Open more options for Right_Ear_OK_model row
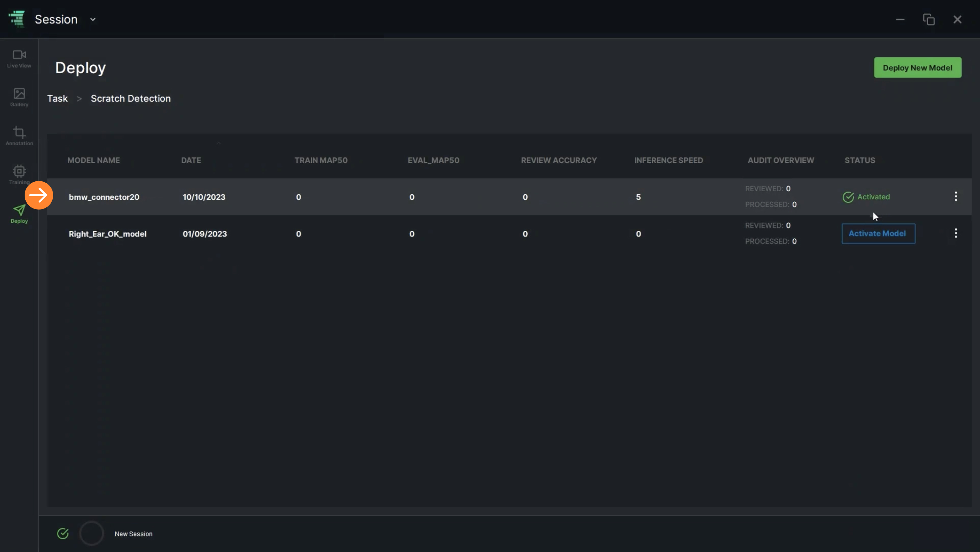Image resolution: width=980 pixels, height=552 pixels. (956, 234)
